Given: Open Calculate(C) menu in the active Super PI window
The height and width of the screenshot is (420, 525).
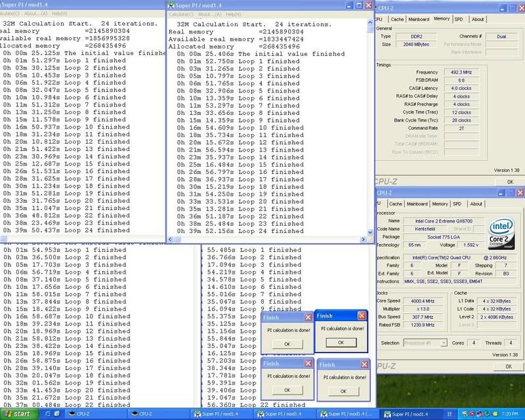Looking at the screenshot, I should click(x=181, y=14).
